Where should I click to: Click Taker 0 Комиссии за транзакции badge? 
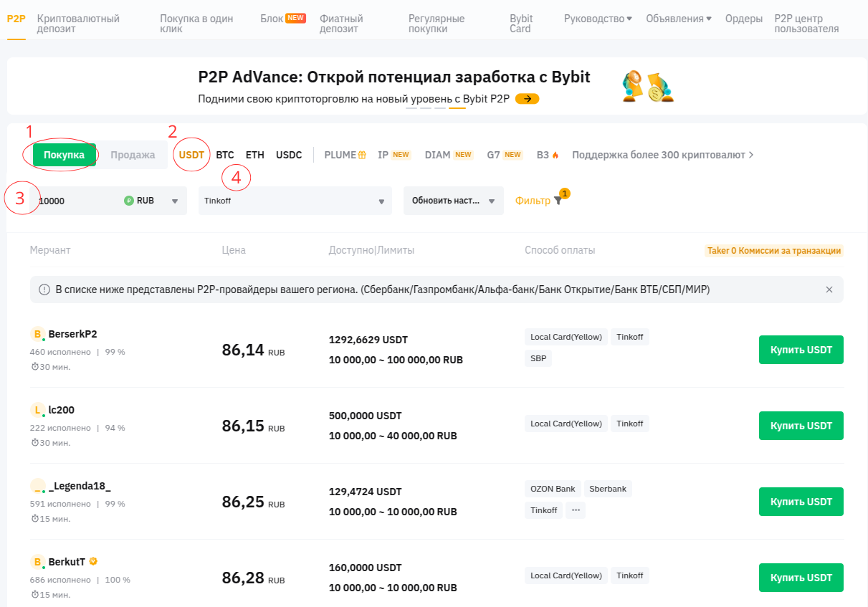point(774,251)
